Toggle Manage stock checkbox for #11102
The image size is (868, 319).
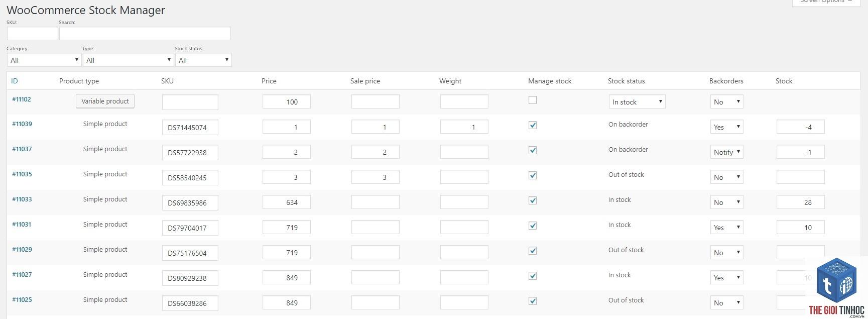533,100
